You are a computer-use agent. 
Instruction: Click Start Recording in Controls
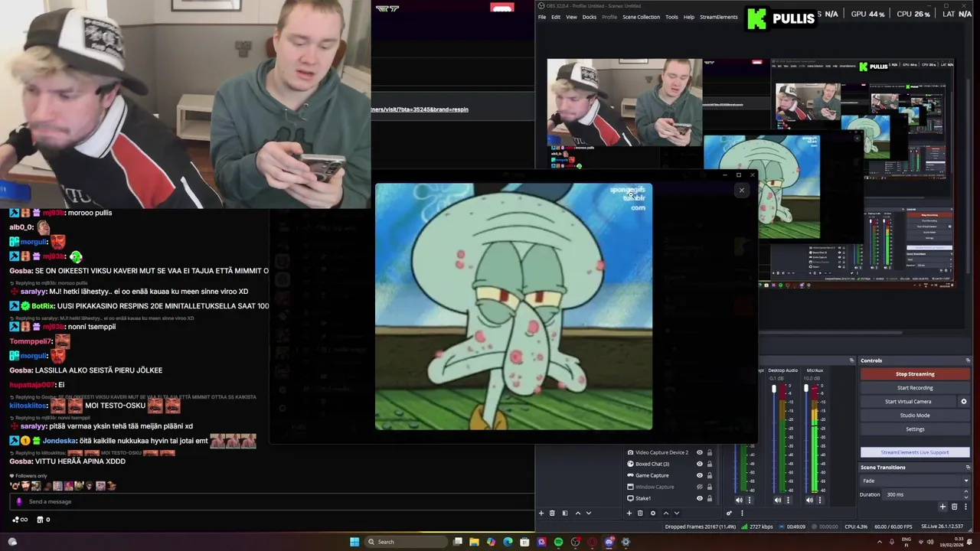915,388
